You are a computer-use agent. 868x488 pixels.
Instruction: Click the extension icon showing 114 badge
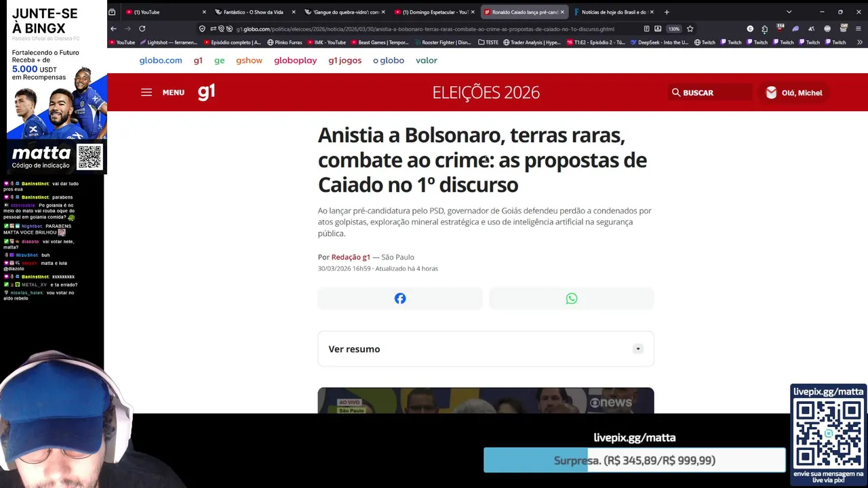(x=779, y=28)
